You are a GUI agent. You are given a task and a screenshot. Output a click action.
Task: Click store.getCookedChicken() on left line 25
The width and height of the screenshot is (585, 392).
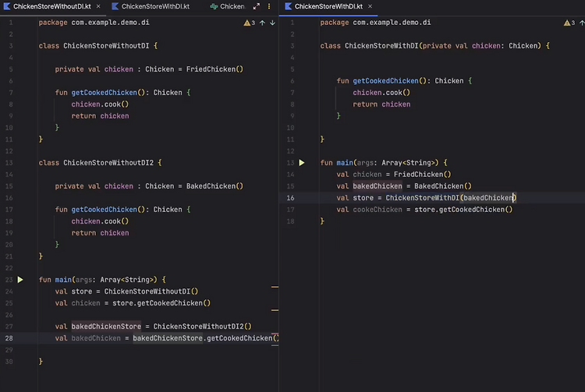pyautogui.click(x=161, y=303)
